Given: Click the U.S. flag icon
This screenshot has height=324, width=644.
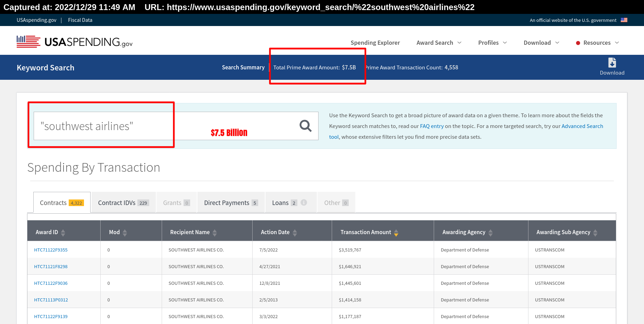Looking at the screenshot, I should coord(624,20).
